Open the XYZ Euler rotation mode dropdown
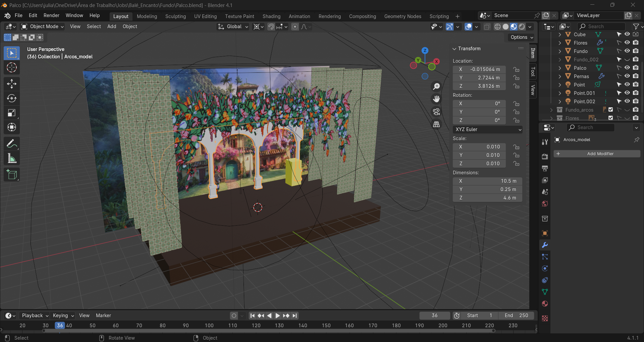This screenshot has width=644, height=342. [488, 129]
